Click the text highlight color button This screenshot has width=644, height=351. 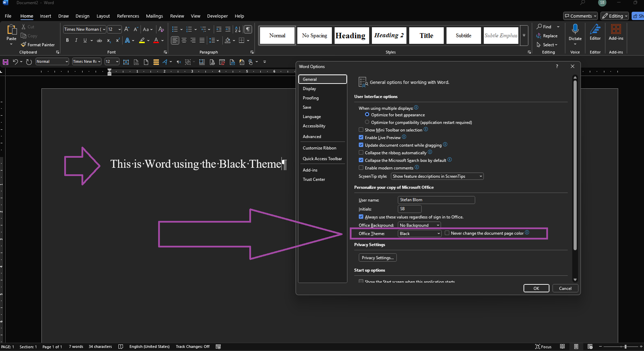click(x=142, y=40)
